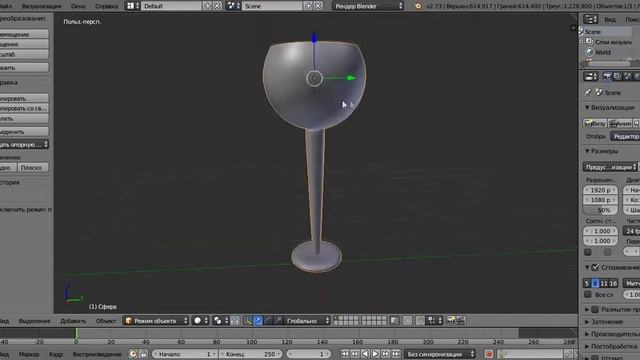Jump to previous keyframe in timeline
This screenshot has width=640, height=360.
pos(355,354)
